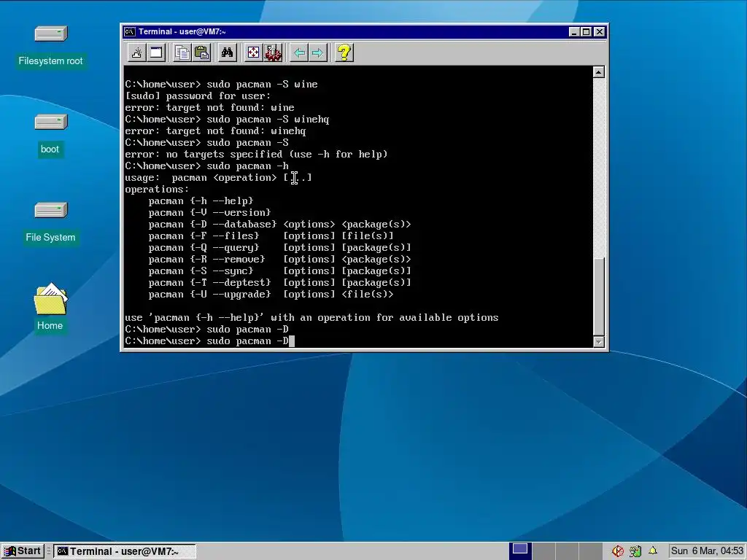Click the 'operations:' heading line
This screenshot has width=747, height=560.
click(157, 189)
